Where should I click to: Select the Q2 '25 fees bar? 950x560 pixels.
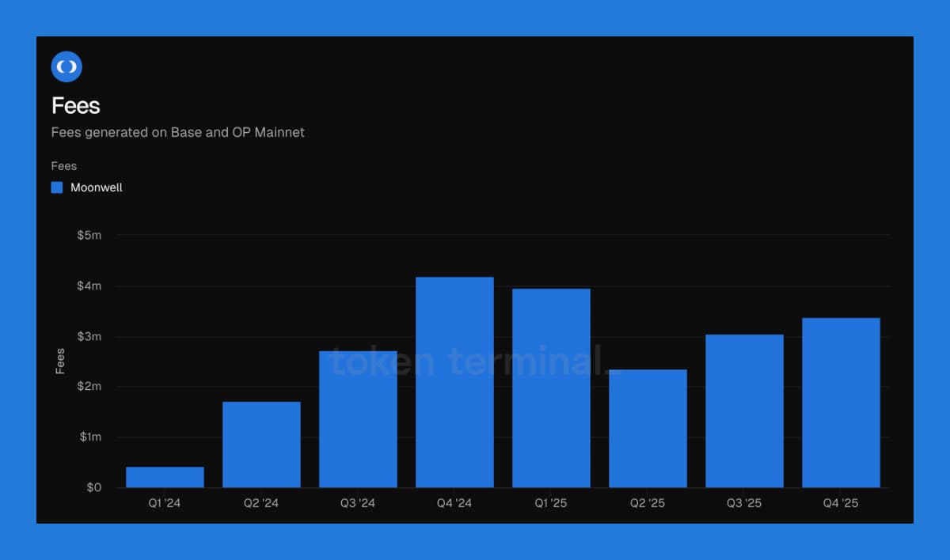[648, 428]
